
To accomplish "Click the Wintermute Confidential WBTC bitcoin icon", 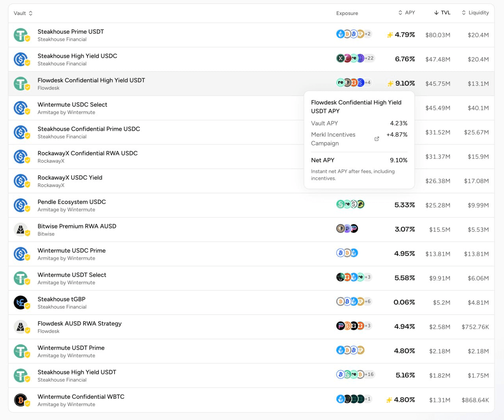I will point(21,400).
